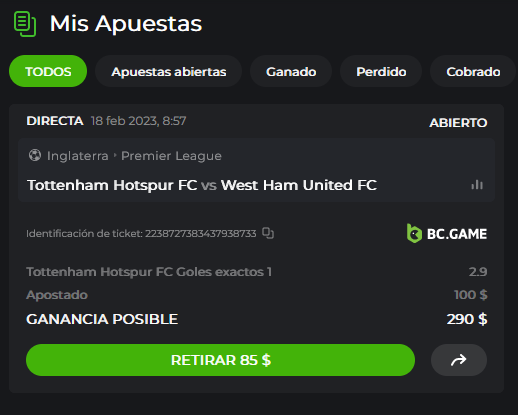Click the soccer ball sport icon
Image resolution: width=518 pixels, height=415 pixels.
pos(35,155)
